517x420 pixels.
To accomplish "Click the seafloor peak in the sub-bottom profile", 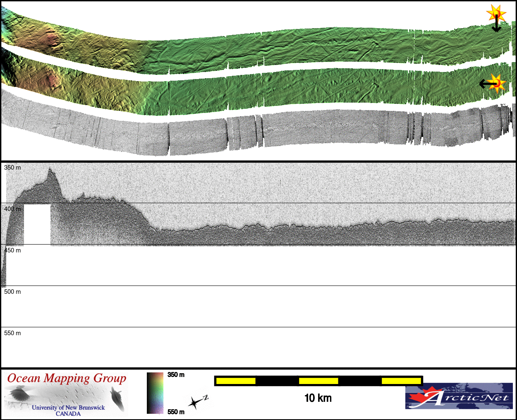I will (x=50, y=170).
